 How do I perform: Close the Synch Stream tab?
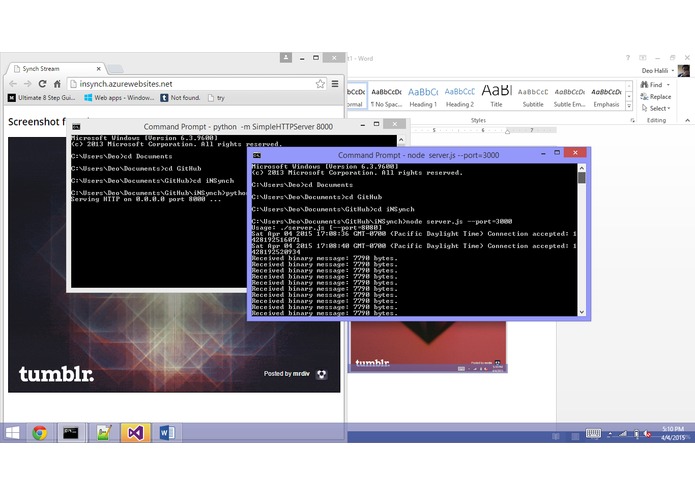tap(98, 69)
